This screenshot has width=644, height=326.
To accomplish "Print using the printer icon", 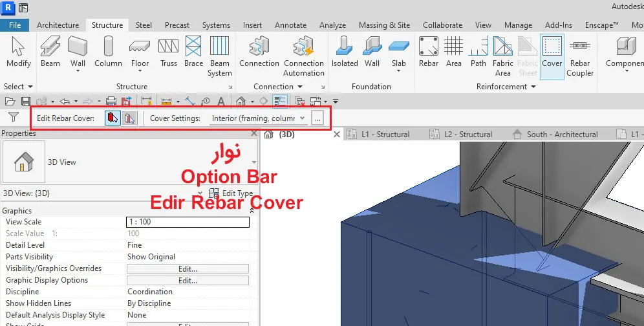I will pos(111,101).
